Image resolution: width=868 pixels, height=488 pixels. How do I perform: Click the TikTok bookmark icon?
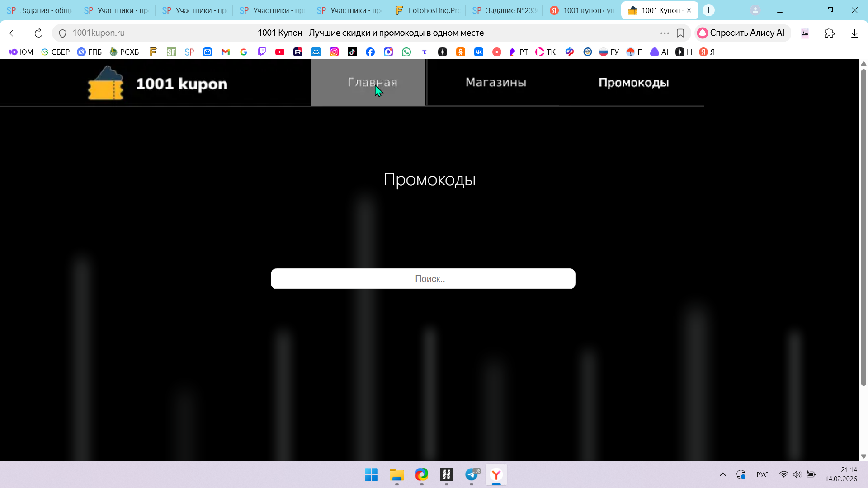coord(352,52)
